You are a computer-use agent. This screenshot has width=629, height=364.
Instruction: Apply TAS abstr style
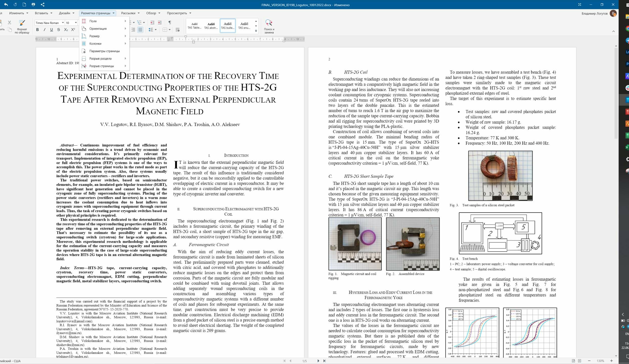(x=211, y=26)
